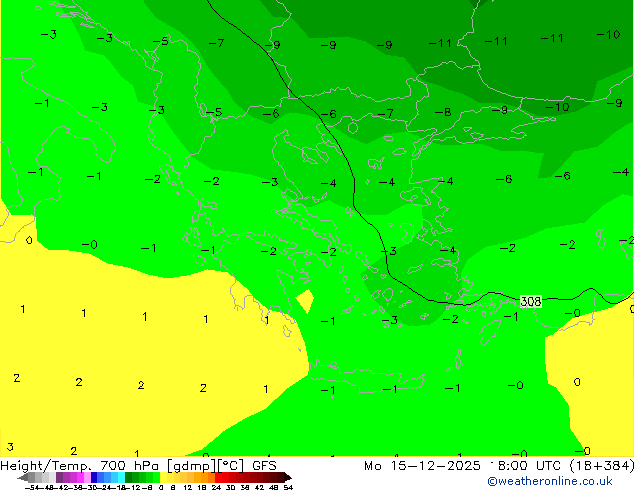This screenshot has height=490, width=634.
Task: Click the weatheronline.co.uk copyright link
Action: tap(550, 481)
